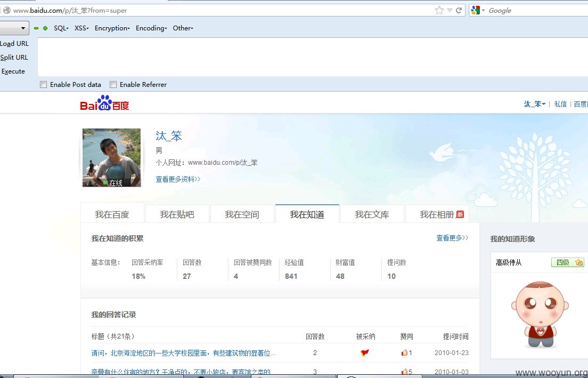Image resolution: width=588 pixels, height=378 pixels.
Task: Open the HackBar combo box on the left
Action: (x=14, y=28)
